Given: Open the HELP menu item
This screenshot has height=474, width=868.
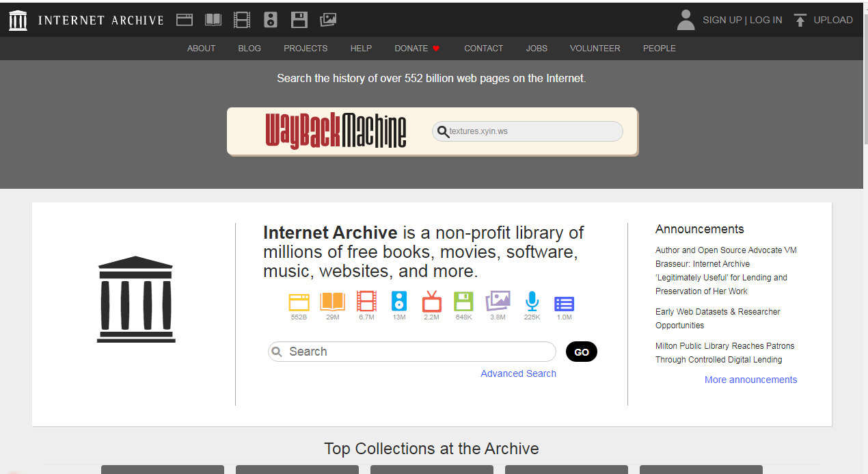Looking at the screenshot, I should (361, 49).
